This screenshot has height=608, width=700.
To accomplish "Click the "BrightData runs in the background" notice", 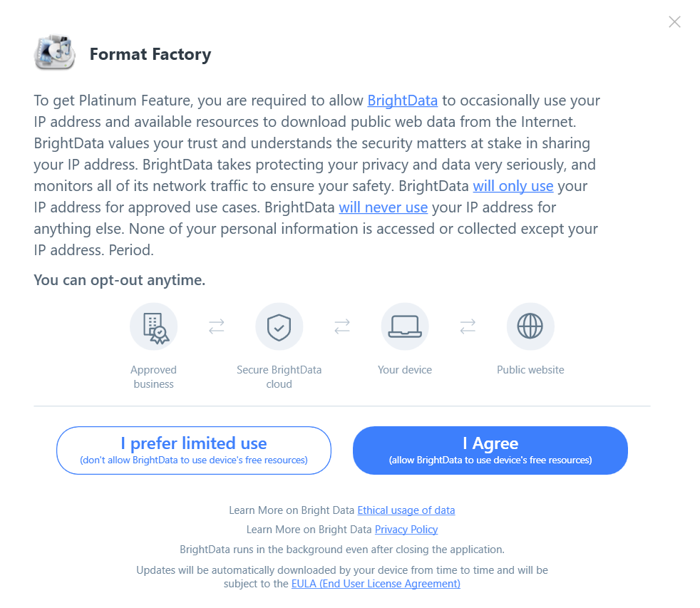I will (x=342, y=550).
